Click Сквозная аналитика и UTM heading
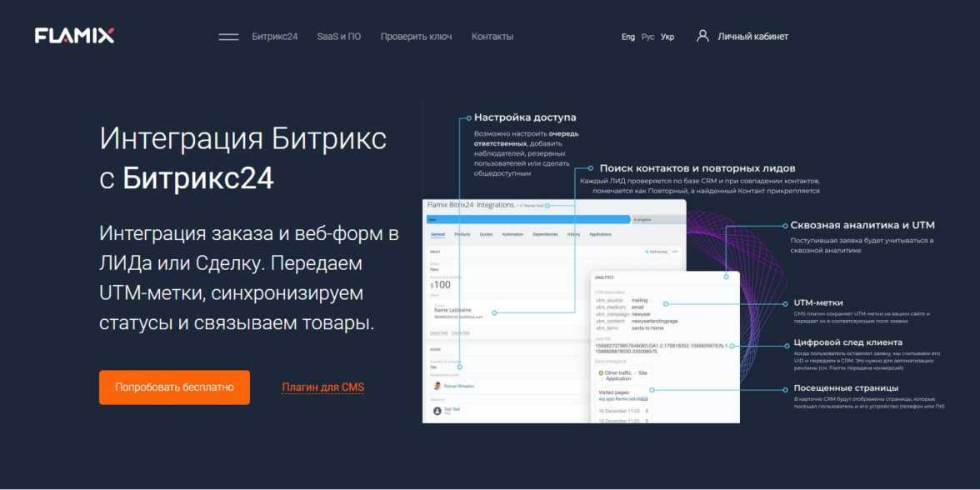This screenshot has height=490, width=980. click(862, 225)
